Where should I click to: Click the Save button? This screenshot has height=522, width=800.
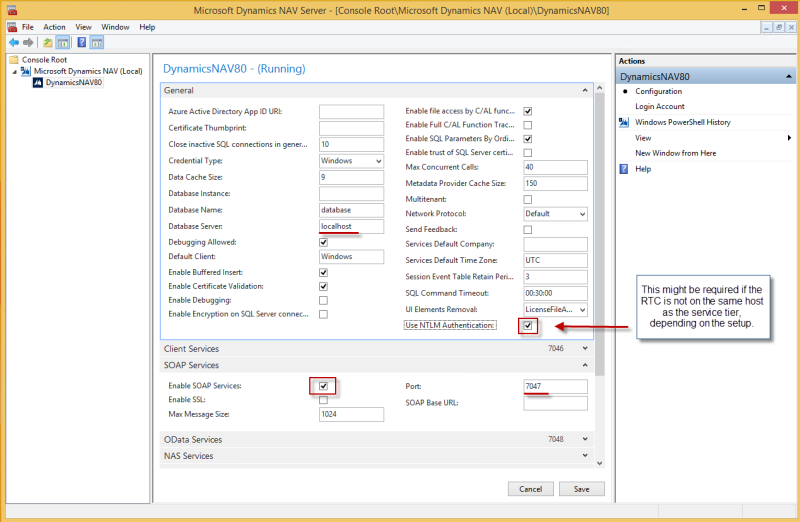pyautogui.click(x=581, y=489)
